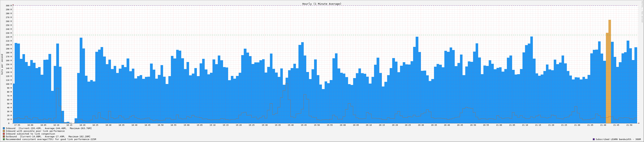This screenshot has width=644, height=142.
Task: Click the blue Inbound legend swatch
Action: pyautogui.click(x=4, y=128)
